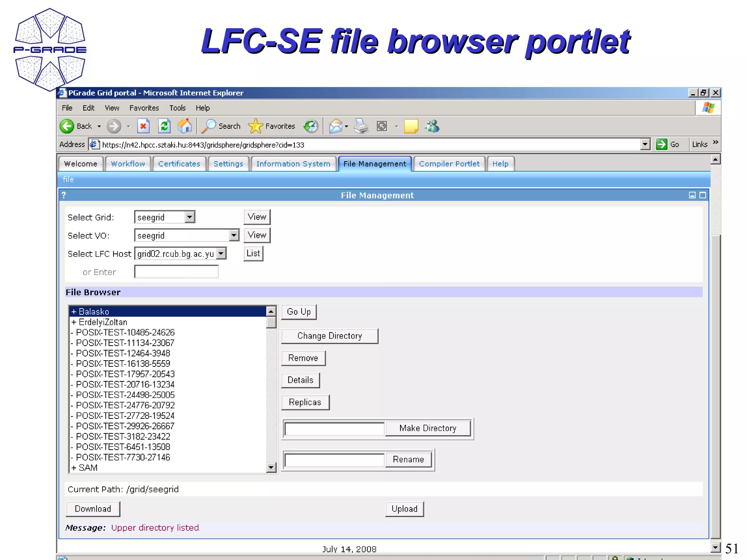Click the 'or Enter' host input field
This screenshot has width=747, height=560.
177,272
